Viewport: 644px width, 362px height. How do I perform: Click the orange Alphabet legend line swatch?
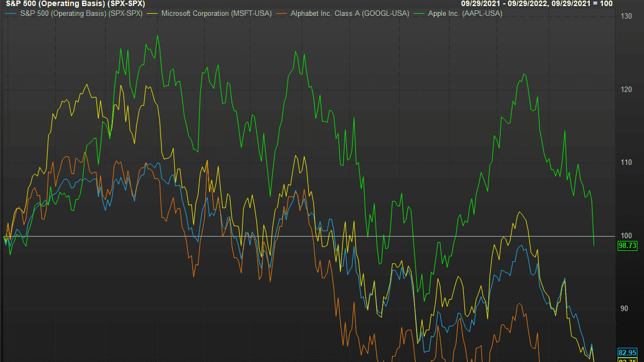[281, 14]
